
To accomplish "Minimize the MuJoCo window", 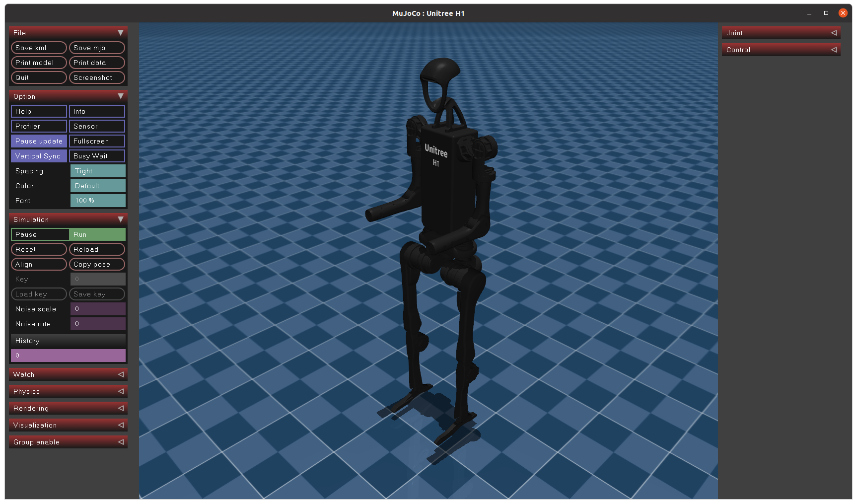I will [x=809, y=13].
